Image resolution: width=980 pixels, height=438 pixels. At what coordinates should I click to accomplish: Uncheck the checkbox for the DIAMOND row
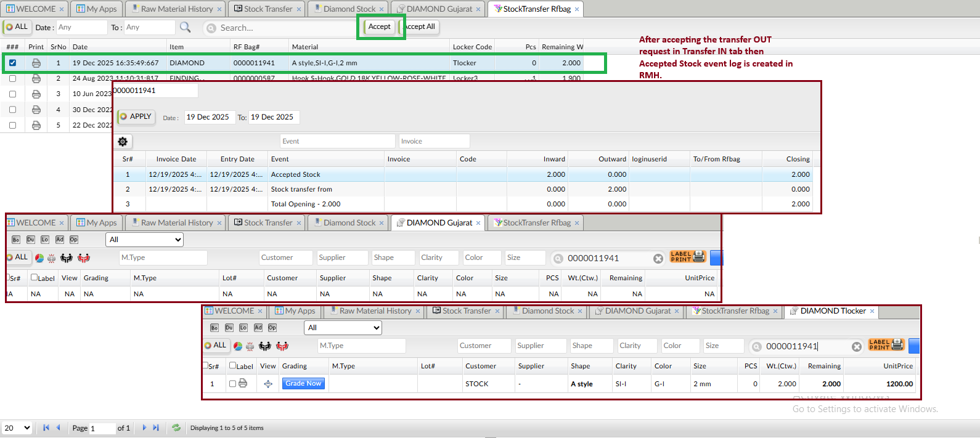coord(12,63)
